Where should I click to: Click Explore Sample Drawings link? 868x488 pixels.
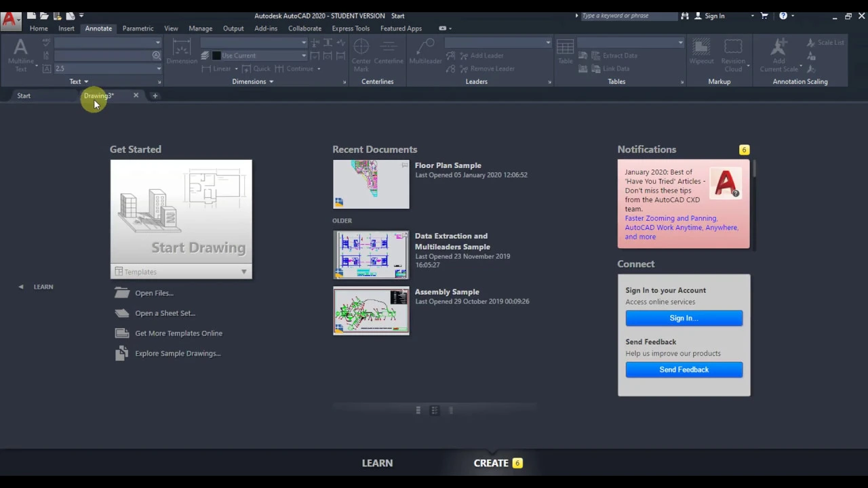[x=178, y=353]
